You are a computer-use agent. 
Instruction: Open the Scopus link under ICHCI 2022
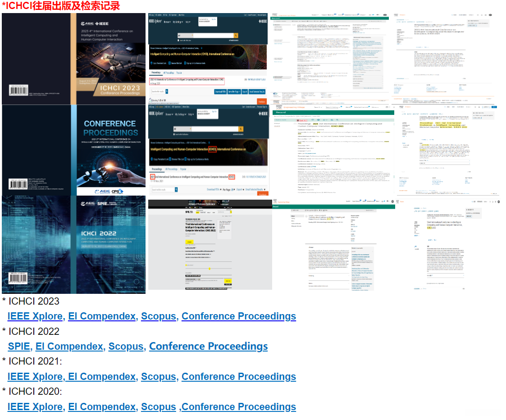(126, 346)
